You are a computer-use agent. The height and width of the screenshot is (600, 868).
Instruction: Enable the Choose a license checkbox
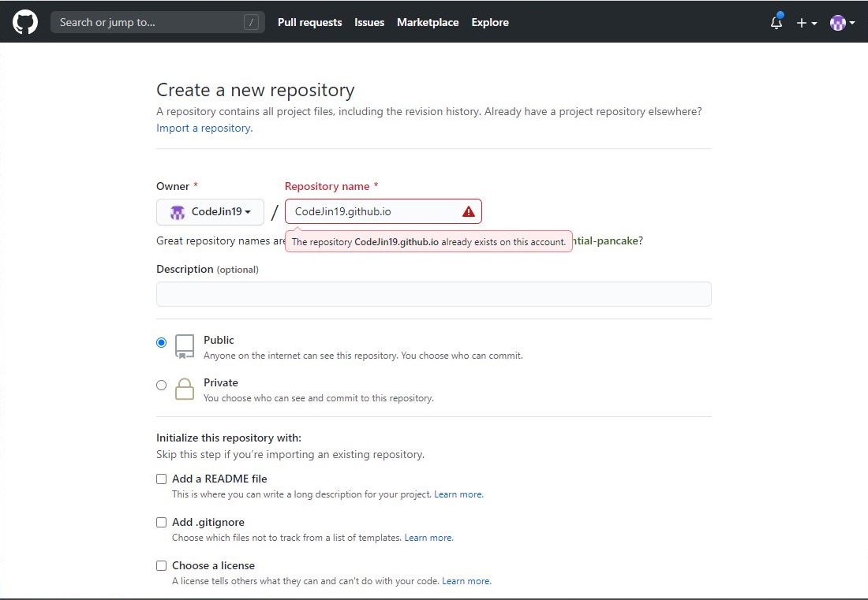[x=161, y=565]
